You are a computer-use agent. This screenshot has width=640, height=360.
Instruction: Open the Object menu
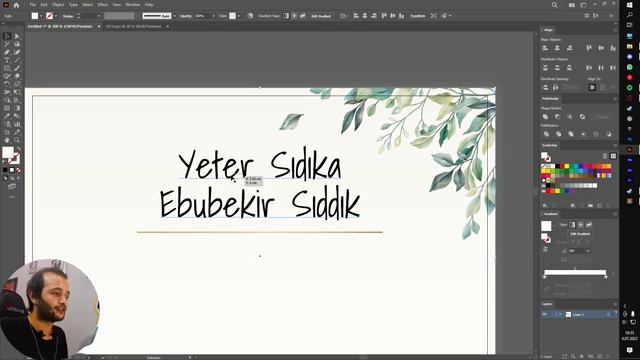[x=58, y=5]
